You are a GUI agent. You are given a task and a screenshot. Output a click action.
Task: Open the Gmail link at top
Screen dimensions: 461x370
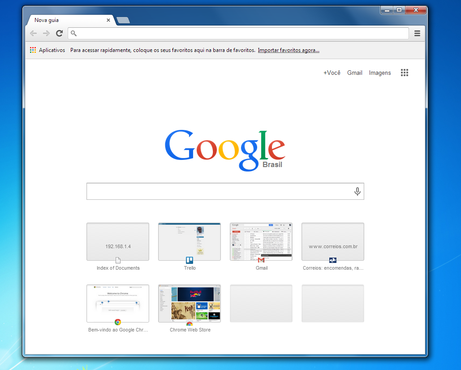point(354,73)
